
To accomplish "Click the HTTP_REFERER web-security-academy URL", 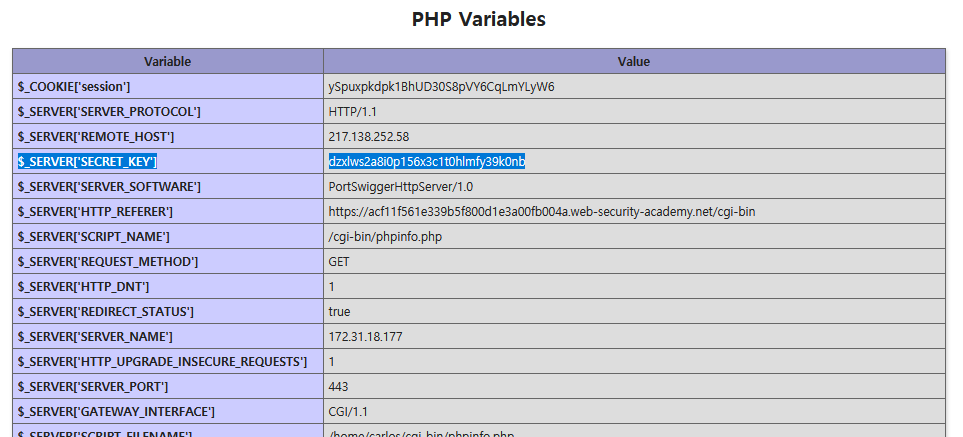I will tap(541, 211).
